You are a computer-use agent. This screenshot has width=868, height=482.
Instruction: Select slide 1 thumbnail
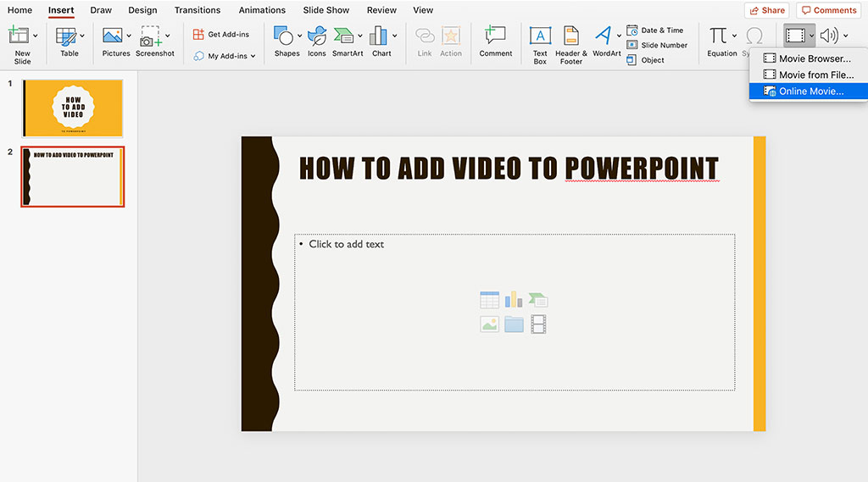coord(73,108)
